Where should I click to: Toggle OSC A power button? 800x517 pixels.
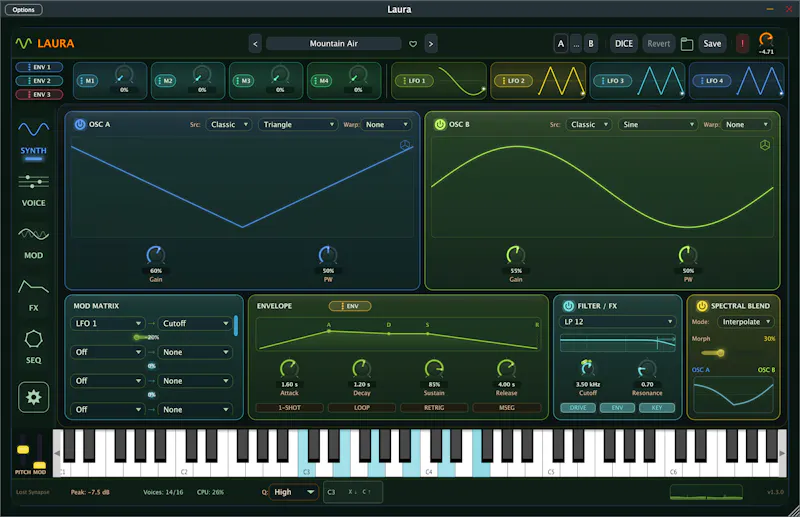pos(80,125)
